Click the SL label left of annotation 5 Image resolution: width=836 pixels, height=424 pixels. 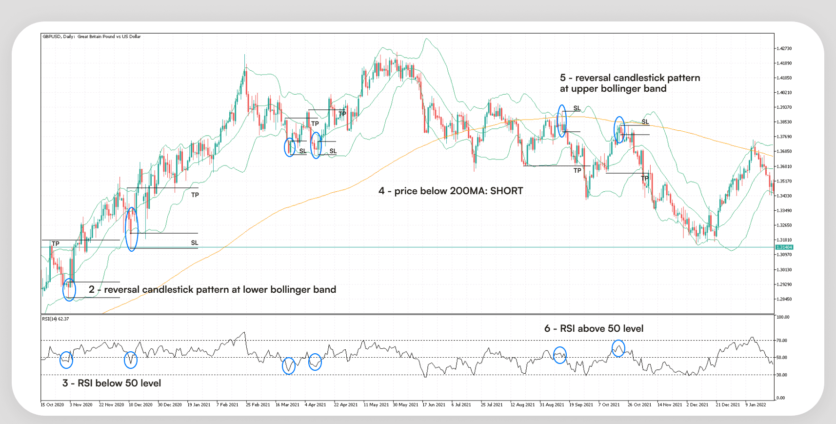(577, 107)
